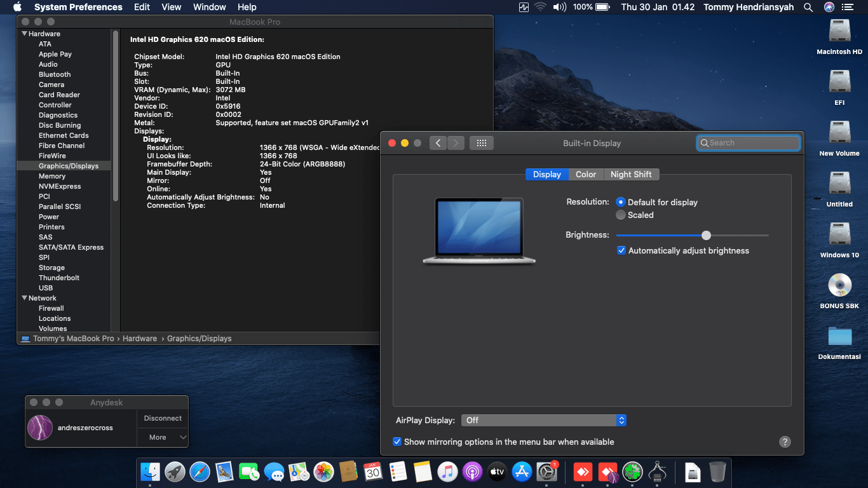Open the Windows 10 drive on desktop

pos(839,234)
